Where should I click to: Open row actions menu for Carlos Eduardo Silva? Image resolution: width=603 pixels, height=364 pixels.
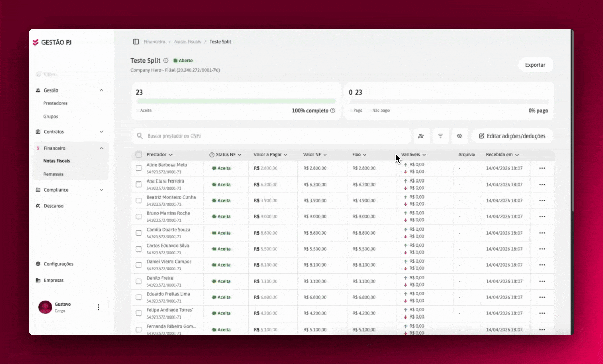pyautogui.click(x=542, y=249)
